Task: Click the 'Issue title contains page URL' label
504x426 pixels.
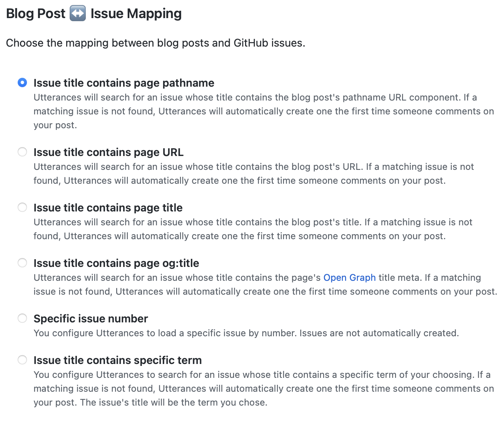Action: click(x=108, y=152)
